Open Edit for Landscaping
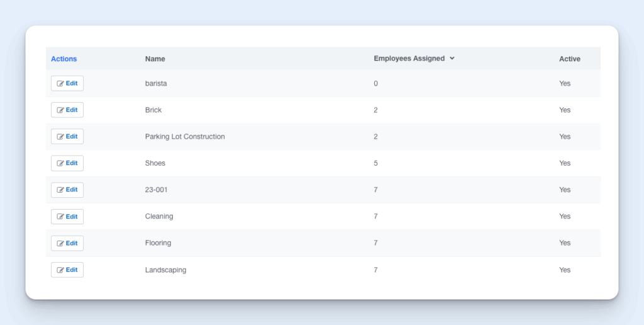 (67, 270)
